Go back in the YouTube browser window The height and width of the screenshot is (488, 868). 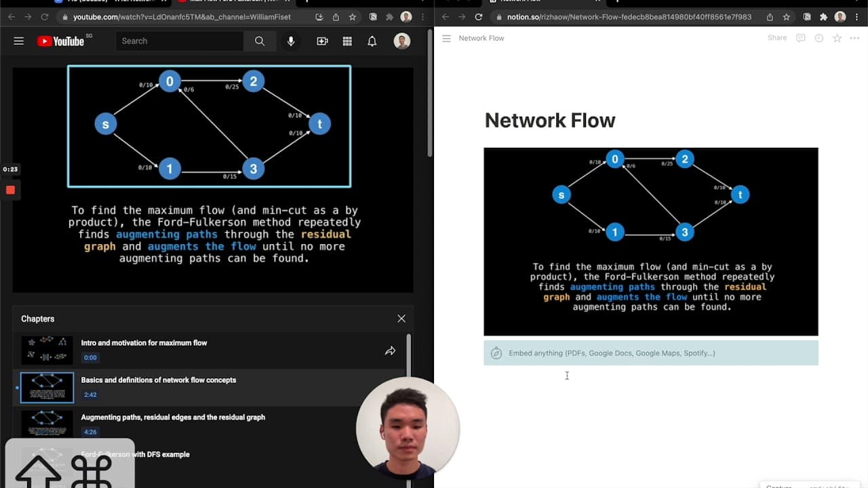tap(12, 17)
